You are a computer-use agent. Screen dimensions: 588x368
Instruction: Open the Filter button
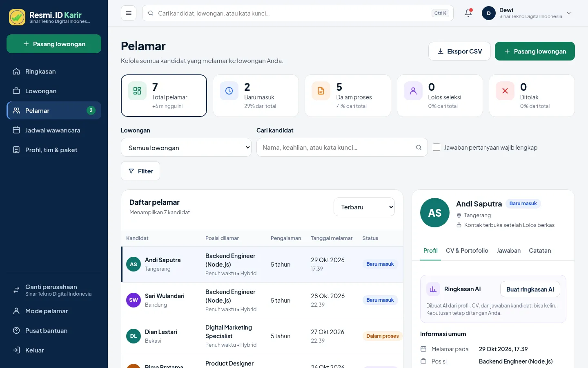point(140,171)
